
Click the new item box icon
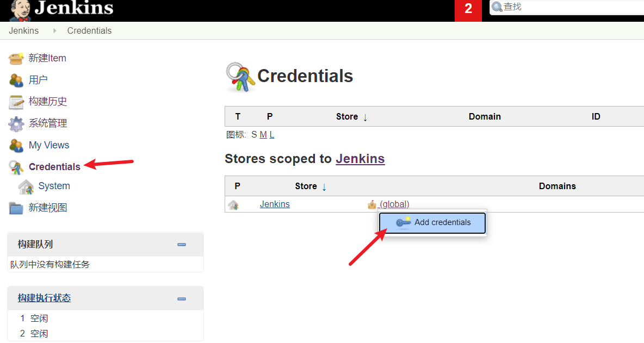pyautogui.click(x=16, y=59)
